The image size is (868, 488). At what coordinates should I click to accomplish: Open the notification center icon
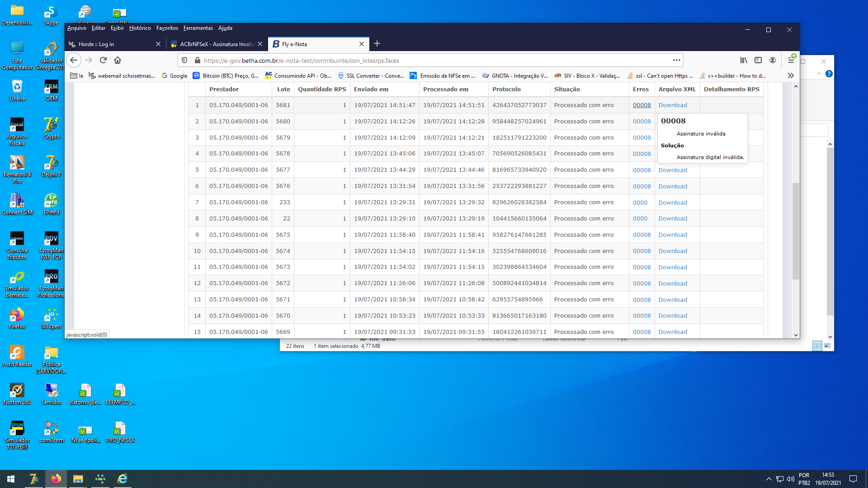tap(853, 479)
